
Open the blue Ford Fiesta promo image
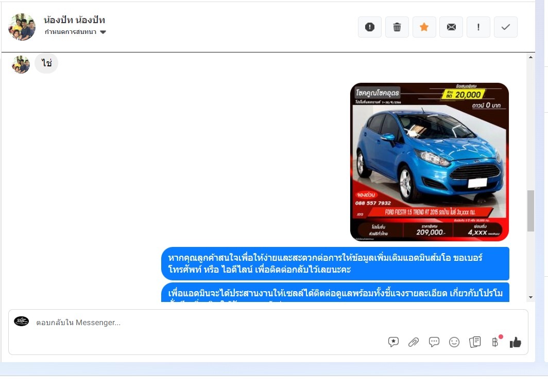429,162
